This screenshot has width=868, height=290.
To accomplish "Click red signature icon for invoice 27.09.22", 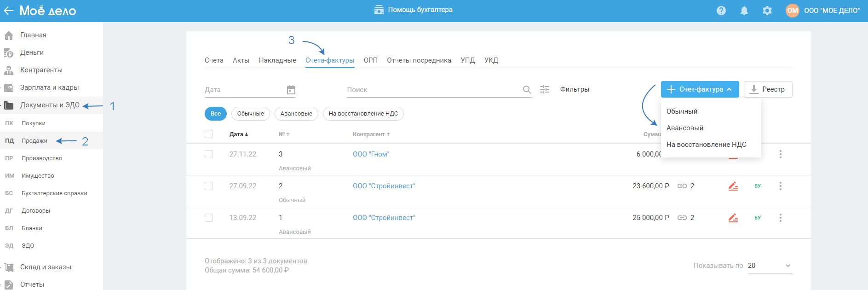I will 733,186.
